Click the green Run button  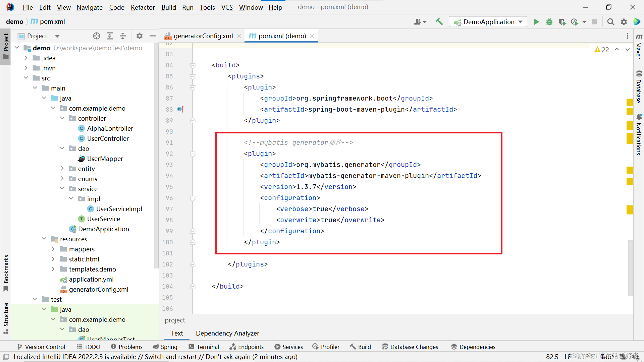[536, 22]
